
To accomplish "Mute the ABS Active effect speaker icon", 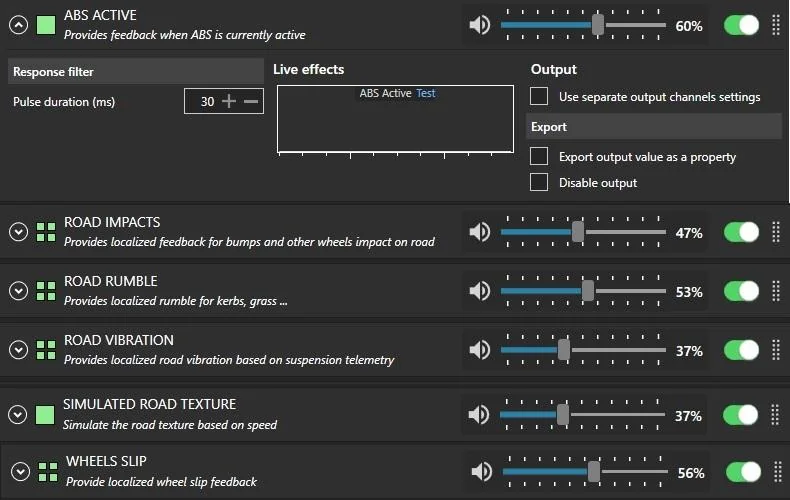I will [x=480, y=25].
